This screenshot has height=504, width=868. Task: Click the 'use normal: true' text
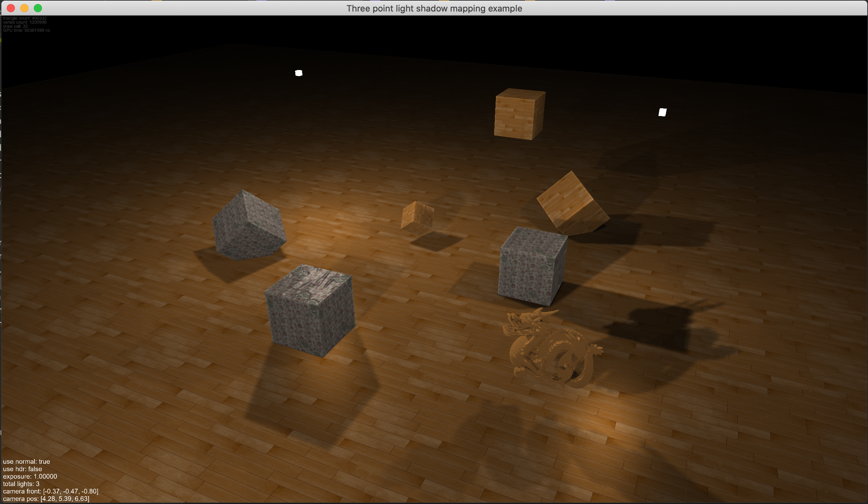click(26, 462)
